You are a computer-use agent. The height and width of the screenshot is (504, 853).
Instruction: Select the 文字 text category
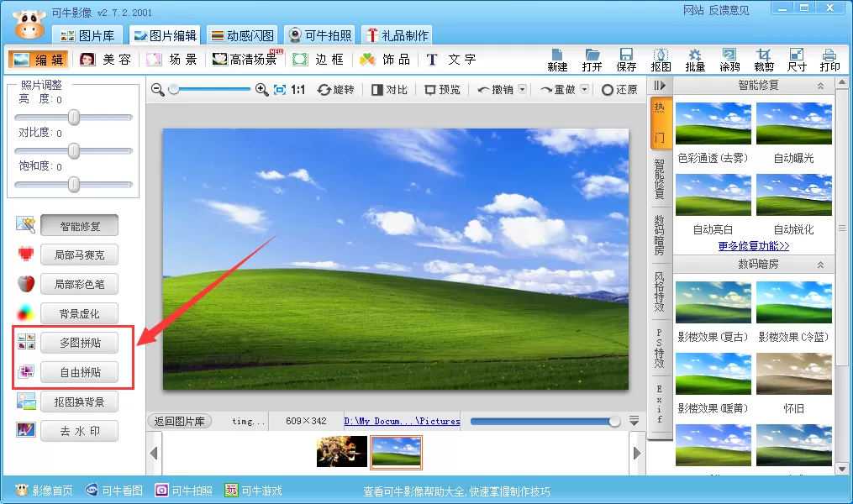click(451, 60)
